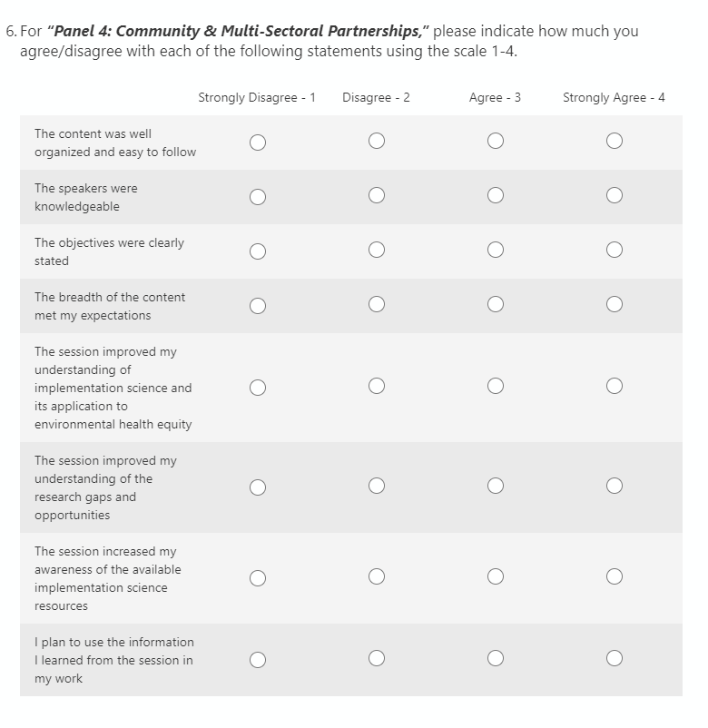Select Strongly Agree for content well organized
The image size is (708, 728).
[x=615, y=142]
